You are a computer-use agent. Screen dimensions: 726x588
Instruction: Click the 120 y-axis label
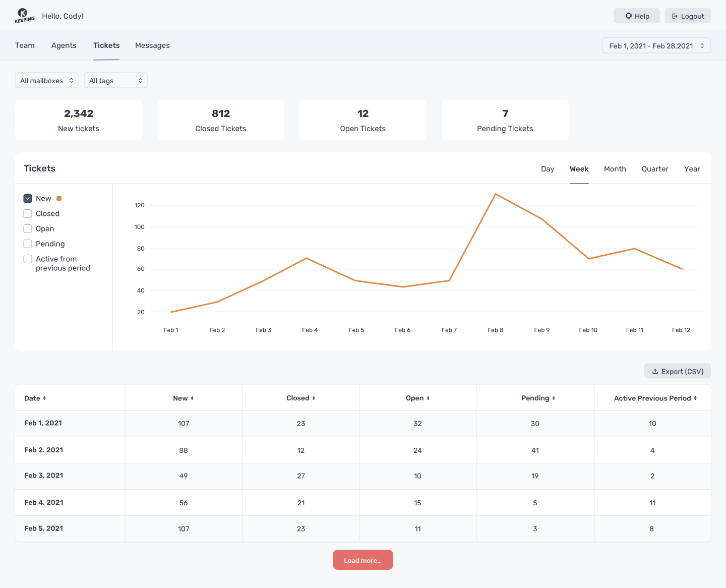140,205
